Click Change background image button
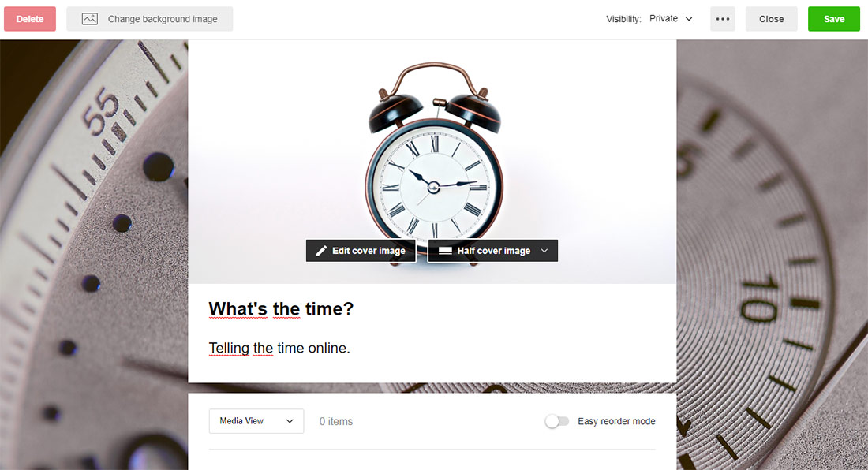 [x=149, y=19]
